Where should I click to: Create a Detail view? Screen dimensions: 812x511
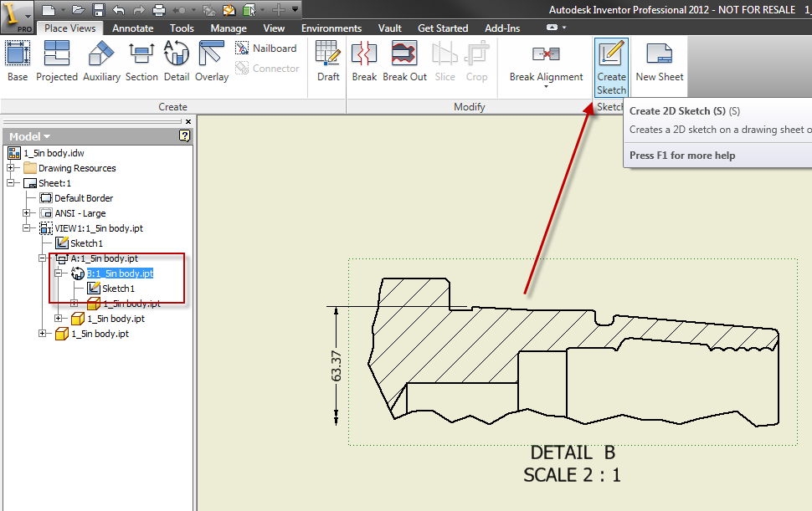click(177, 62)
